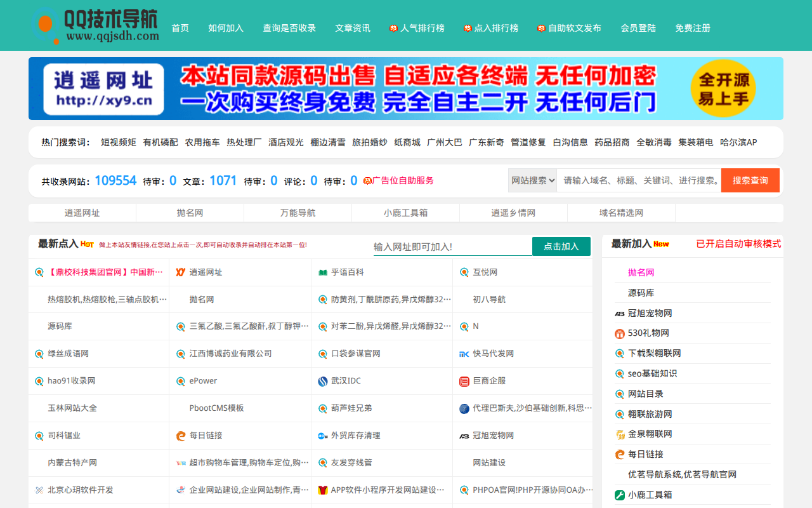The image size is (812, 508).
Task: Click the yellow icon before APP软件小程序开发网站建设
Action: click(x=322, y=490)
